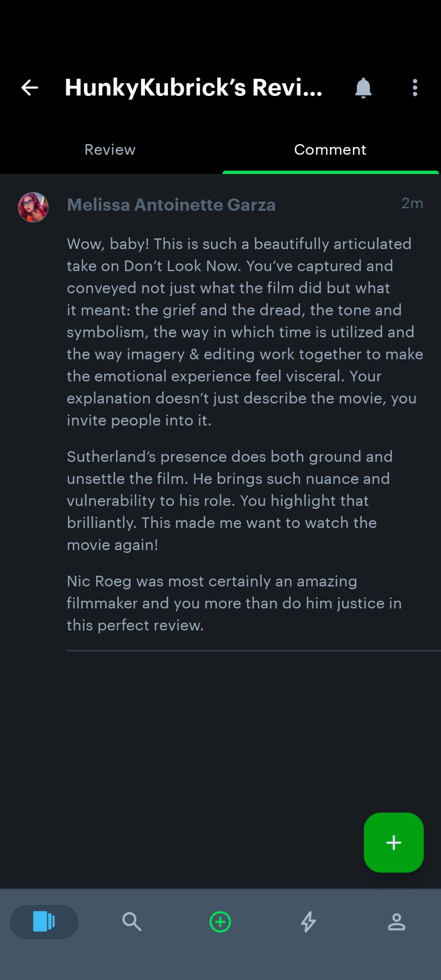Tap the paragraph starting "Wow, baby!"
441x980 pixels.
(x=244, y=332)
